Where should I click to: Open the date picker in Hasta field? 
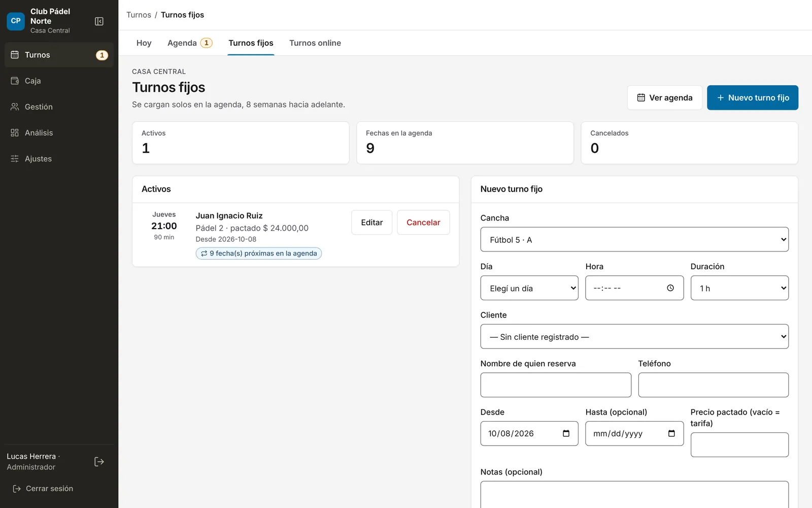[x=671, y=433]
